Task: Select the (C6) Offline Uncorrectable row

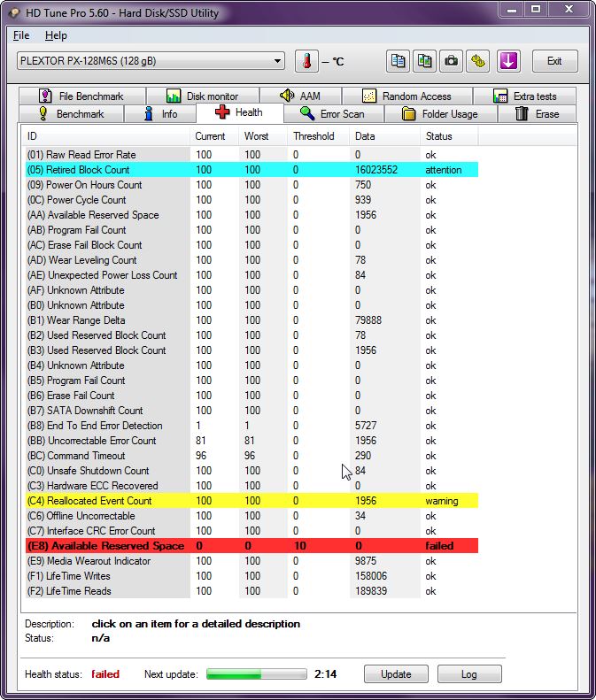Action: pyautogui.click(x=252, y=516)
